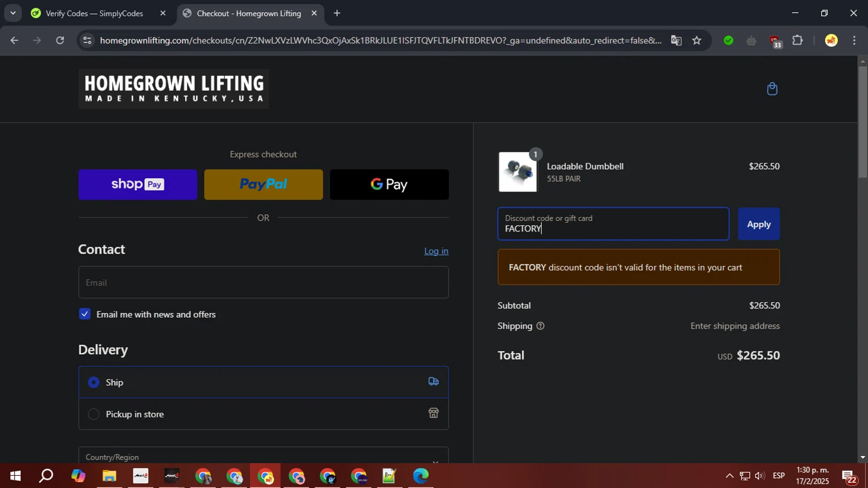
Task: Click the green checkmark extension icon
Action: [x=729, y=41]
